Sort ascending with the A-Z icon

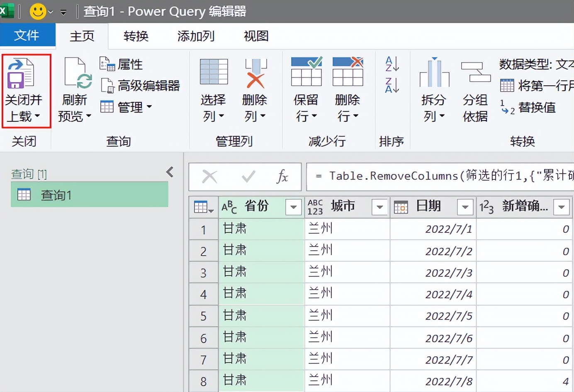(392, 64)
